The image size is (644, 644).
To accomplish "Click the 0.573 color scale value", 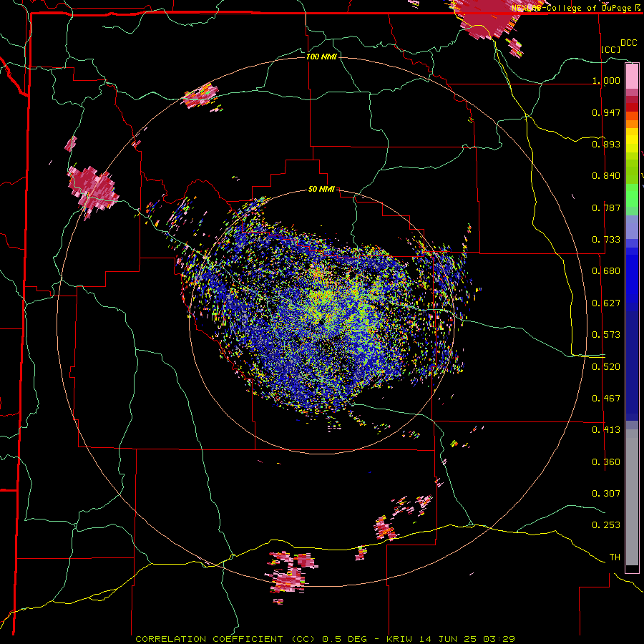I will 606,335.
